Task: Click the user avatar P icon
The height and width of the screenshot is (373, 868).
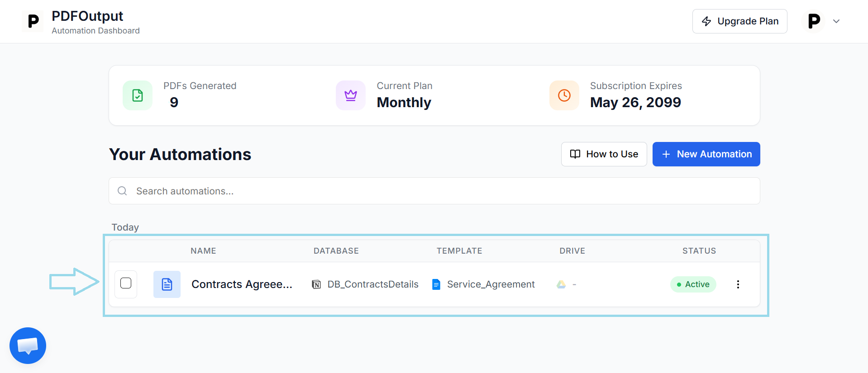Action: [x=814, y=21]
